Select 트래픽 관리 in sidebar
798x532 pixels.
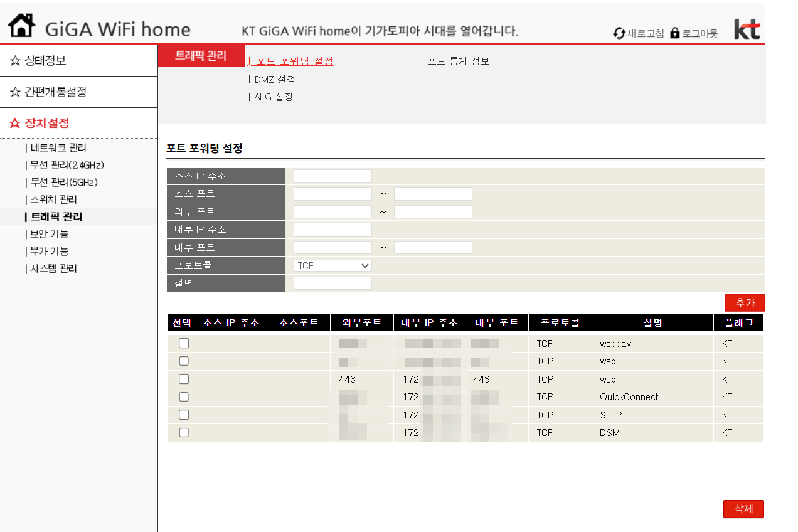(56, 216)
